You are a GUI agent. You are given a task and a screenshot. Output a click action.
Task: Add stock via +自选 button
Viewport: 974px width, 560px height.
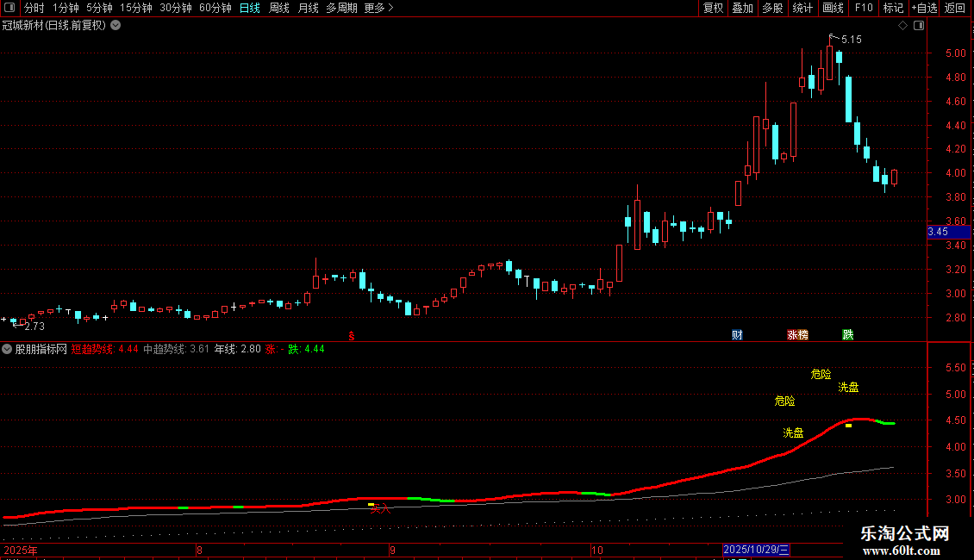(924, 8)
